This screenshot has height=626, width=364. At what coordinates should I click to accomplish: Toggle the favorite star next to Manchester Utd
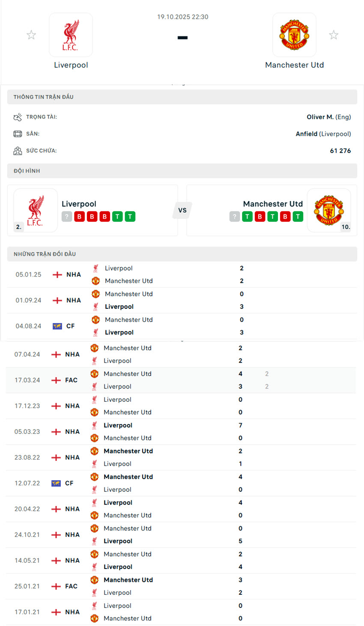(x=334, y=35)
